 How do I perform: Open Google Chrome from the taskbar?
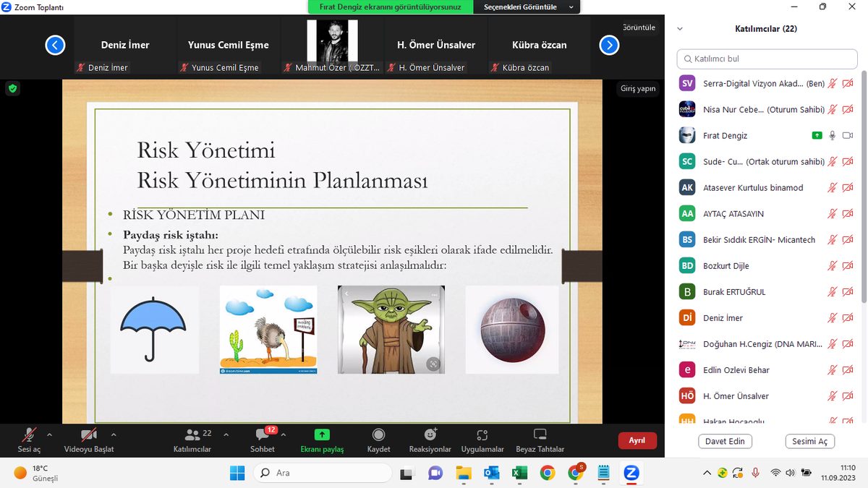(x=548, y=473)
